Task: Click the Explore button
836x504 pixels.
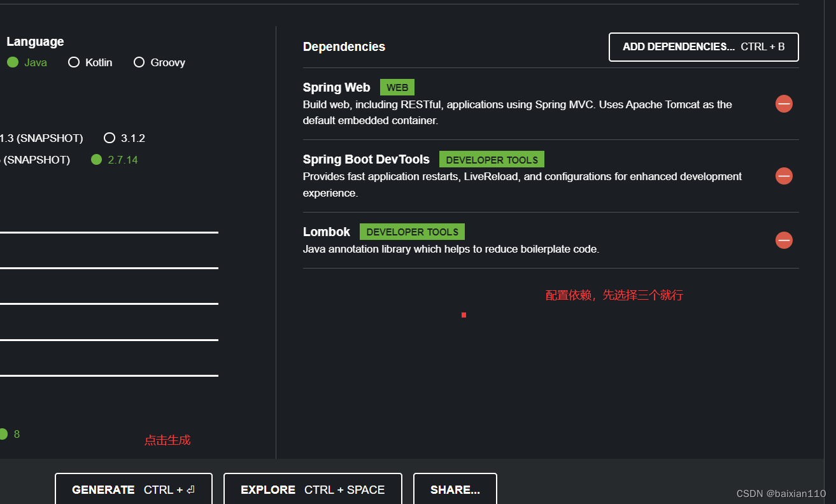Action: tap(313, 489)
